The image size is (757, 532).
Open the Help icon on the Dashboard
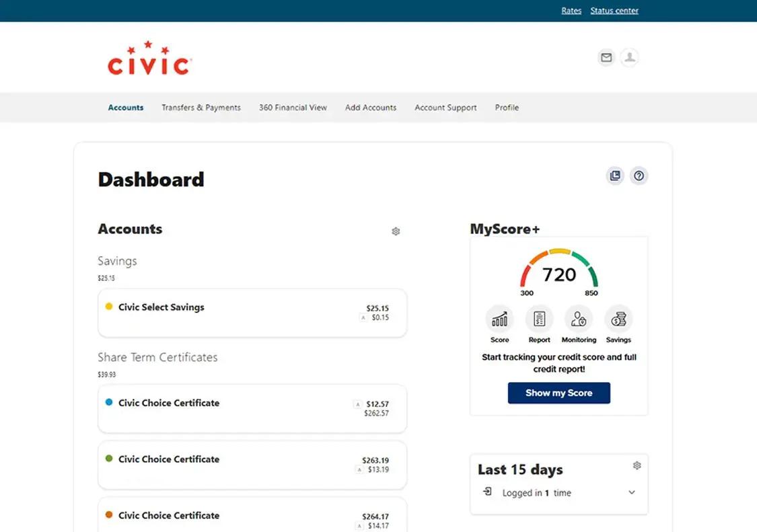[639, 176]
